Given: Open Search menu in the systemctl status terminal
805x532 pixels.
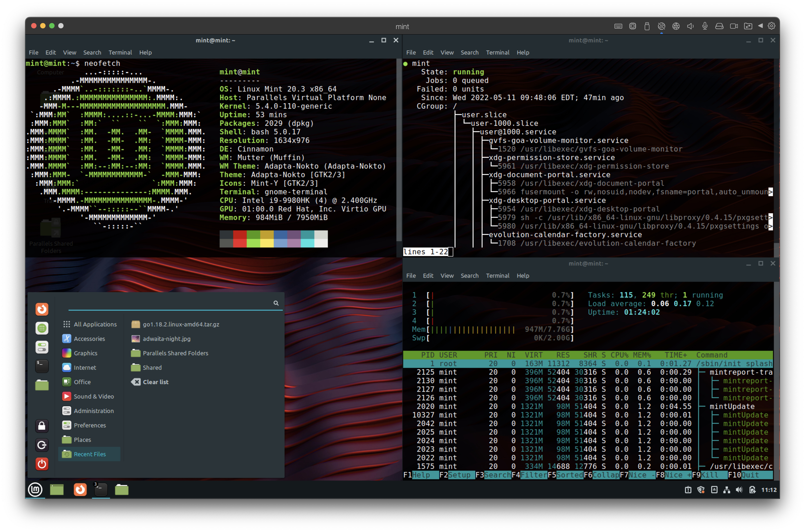Looking at the screenshot, I should 470,52.
